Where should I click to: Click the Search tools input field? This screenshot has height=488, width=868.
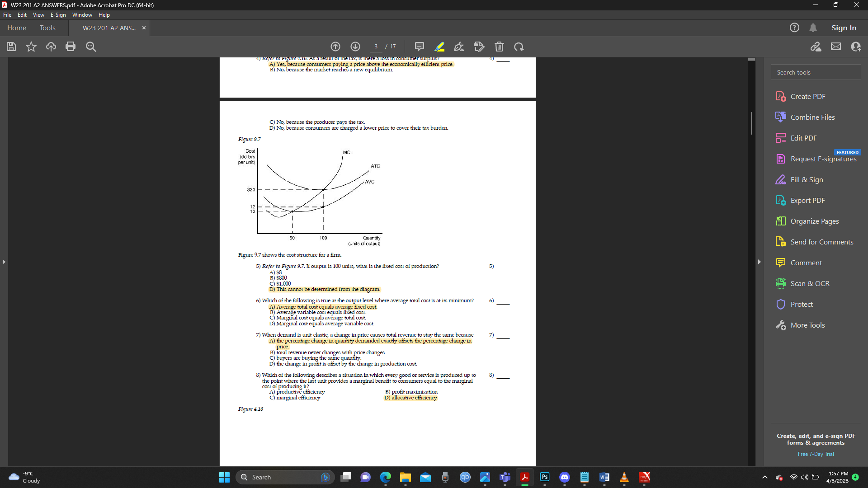[816, 72]
